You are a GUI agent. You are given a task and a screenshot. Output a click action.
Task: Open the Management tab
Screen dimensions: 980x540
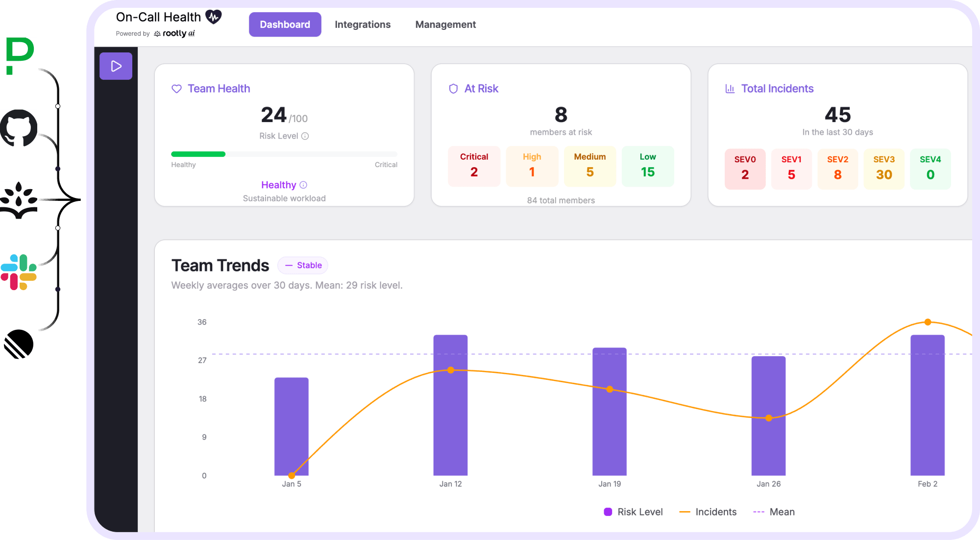[x=445, y=24]
